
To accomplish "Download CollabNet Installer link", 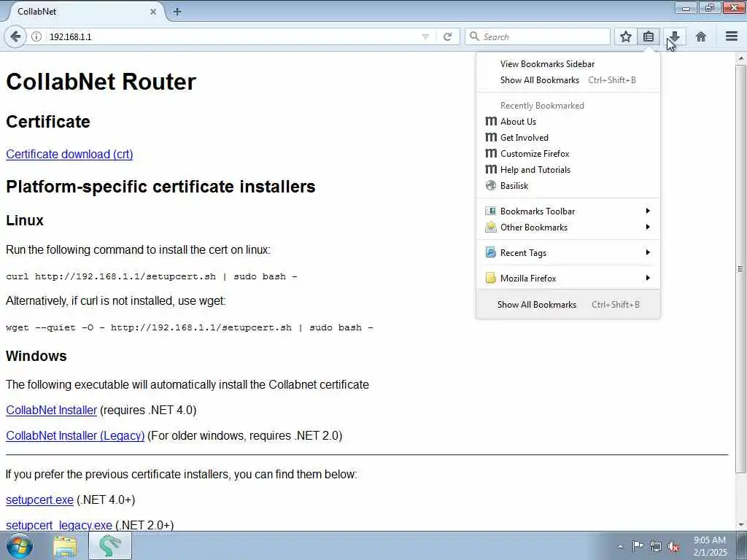I will pyautogui.click(x=52, y=410).
